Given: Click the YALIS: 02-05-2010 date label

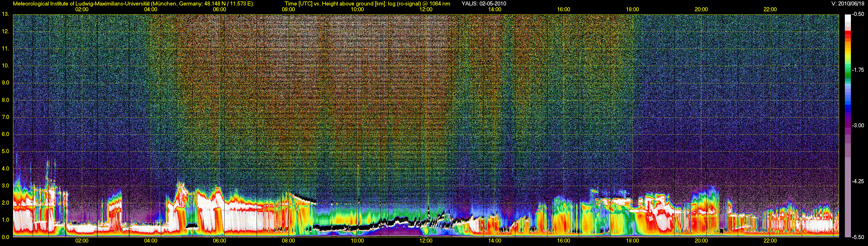Looking at the screenshot, I should pos(483,4).
